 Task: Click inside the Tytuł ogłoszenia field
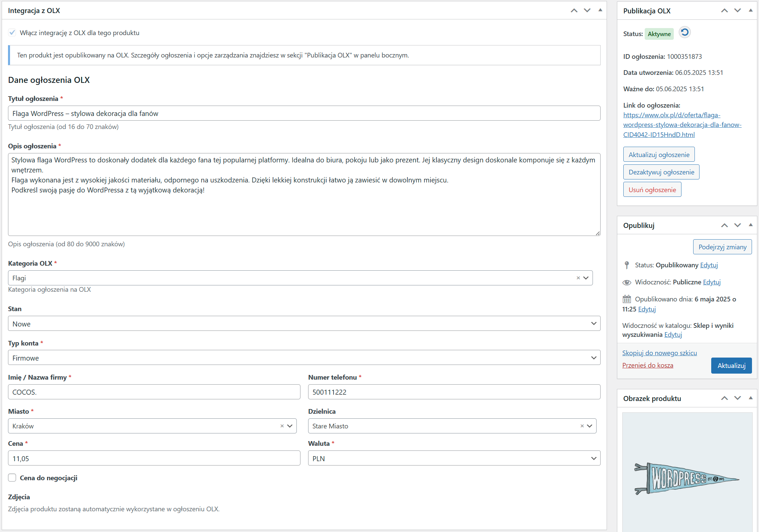point(304,114)
